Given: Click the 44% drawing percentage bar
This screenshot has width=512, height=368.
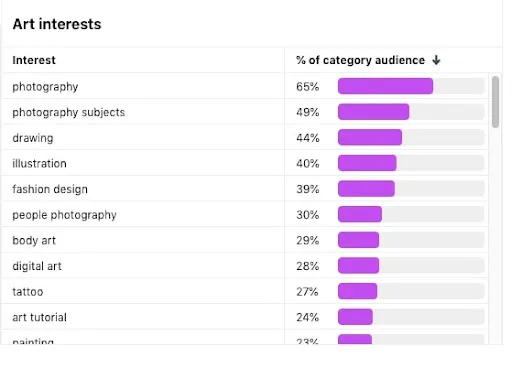Looking at the screenshot, I should point(370,138).
